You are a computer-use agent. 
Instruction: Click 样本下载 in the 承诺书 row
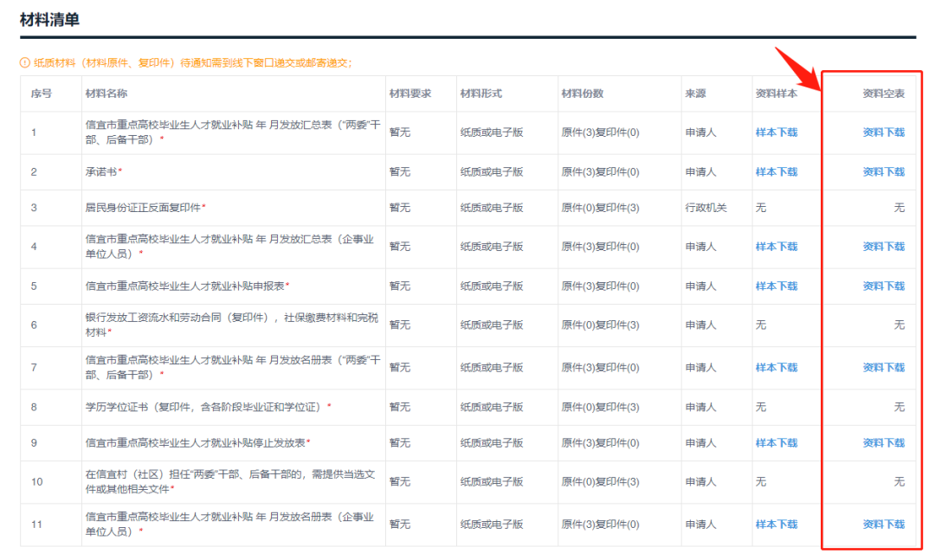click(777, 171)
